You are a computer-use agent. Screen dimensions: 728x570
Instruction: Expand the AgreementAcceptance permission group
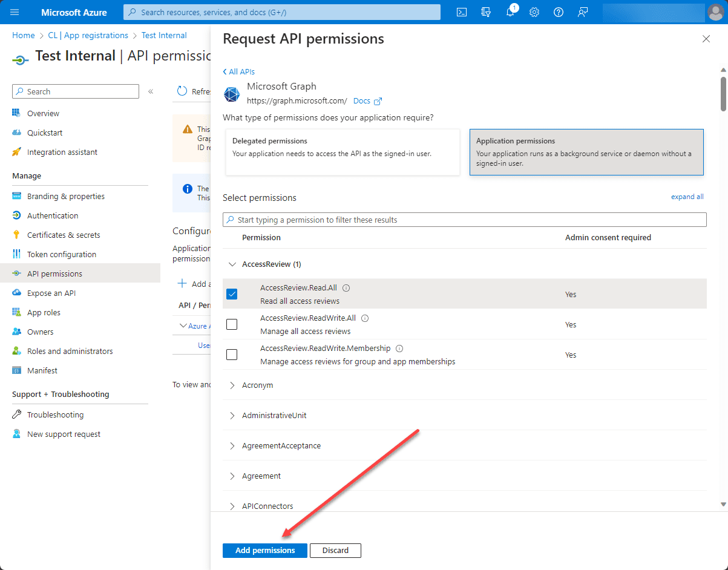point(232,445)
